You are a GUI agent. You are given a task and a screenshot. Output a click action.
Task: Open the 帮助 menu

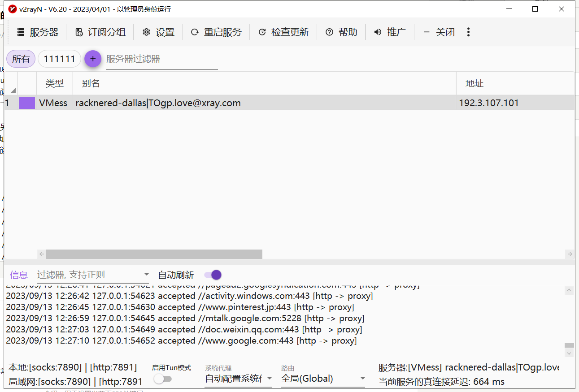pos(342,32)
